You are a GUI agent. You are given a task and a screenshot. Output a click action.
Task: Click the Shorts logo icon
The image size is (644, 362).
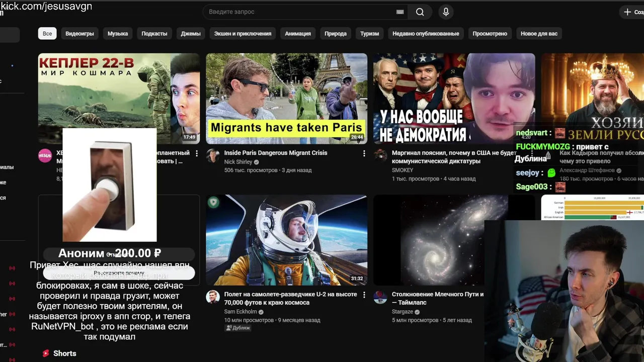click(x=46, y=353)
